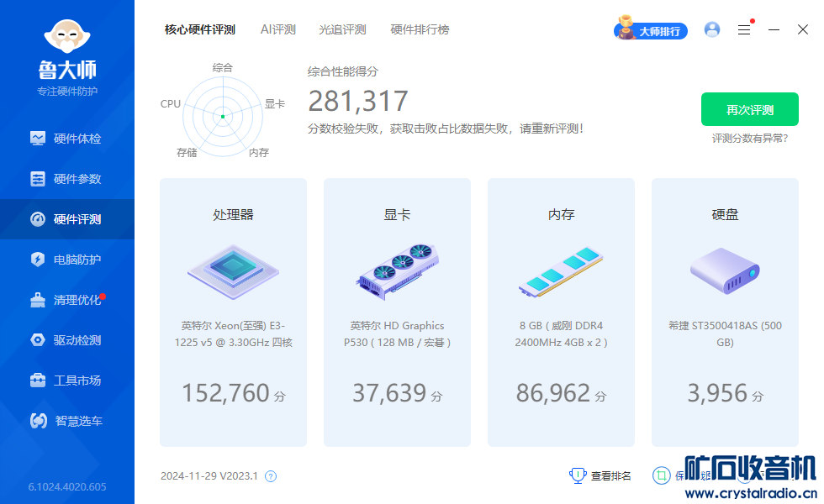Click the 查看排名 link

click(x=610, y=476)
